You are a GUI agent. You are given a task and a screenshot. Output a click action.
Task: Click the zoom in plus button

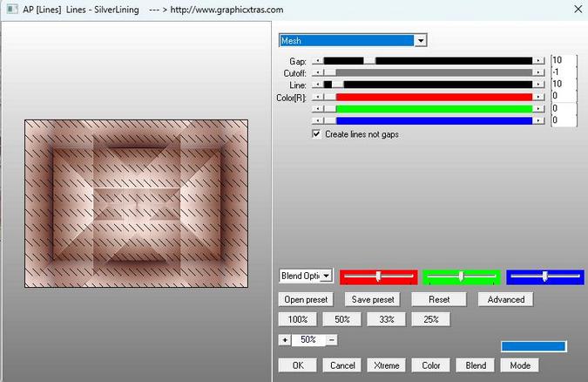(x=284, y=340)
